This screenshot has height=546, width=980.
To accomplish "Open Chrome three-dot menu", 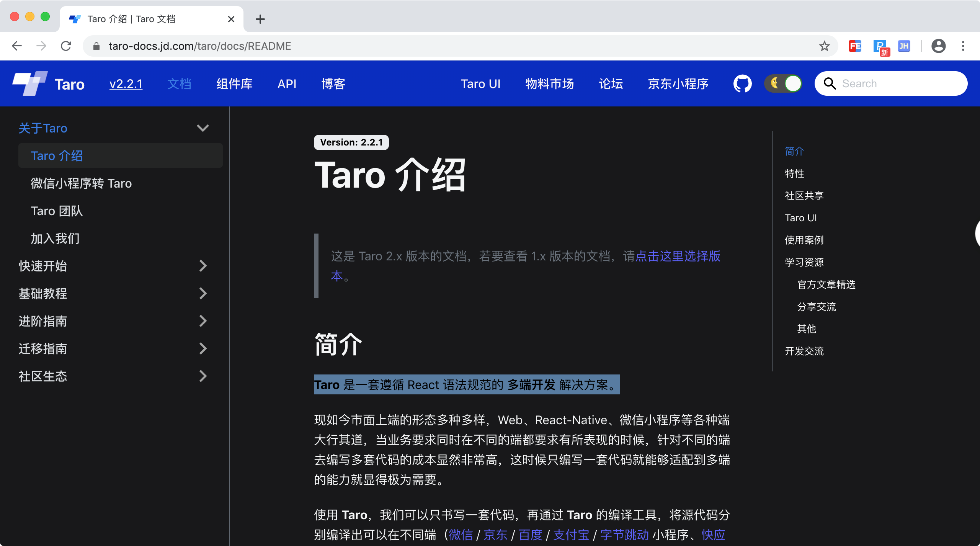I will (x=963, y=46).
